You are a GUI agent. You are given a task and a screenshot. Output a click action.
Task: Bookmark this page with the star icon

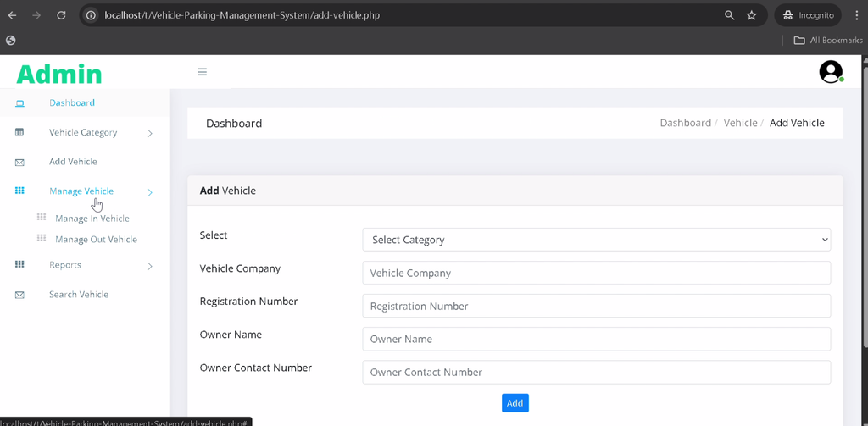pyautogui.click(x=752, y=15)
